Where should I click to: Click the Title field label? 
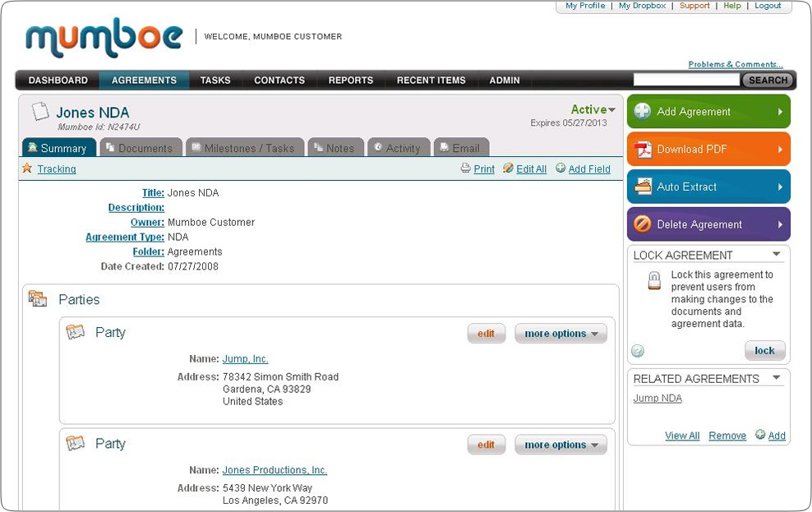[154, 193]
